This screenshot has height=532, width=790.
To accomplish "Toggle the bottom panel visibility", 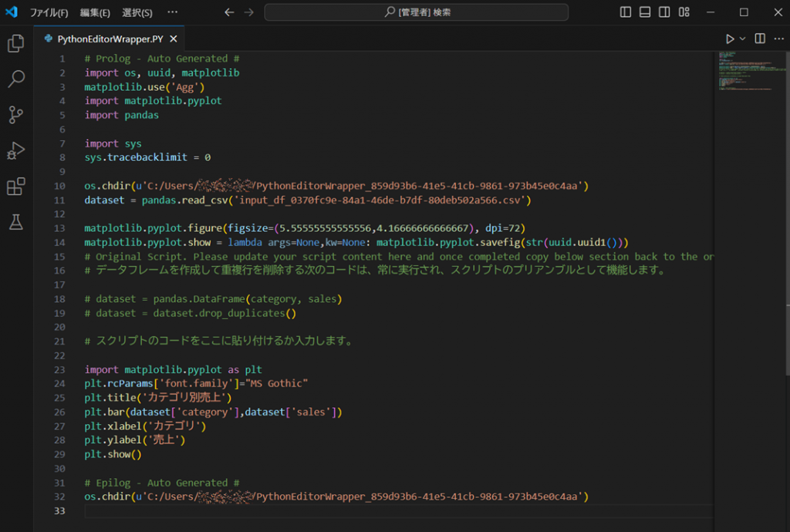I will [x=644, y=12].
